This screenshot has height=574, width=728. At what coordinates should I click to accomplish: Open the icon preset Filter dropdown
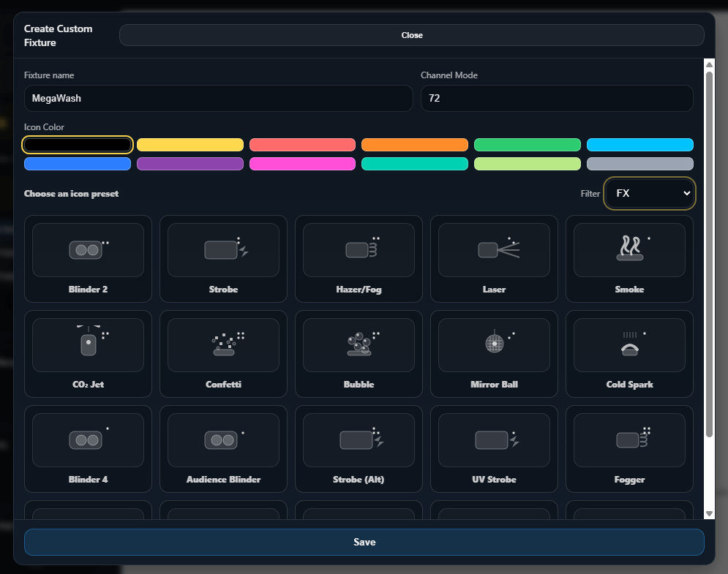[x=650, y=193]
